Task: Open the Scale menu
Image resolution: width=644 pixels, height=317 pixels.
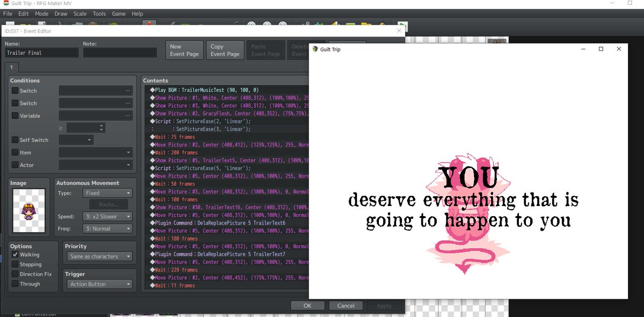Action: coord(80,13)
